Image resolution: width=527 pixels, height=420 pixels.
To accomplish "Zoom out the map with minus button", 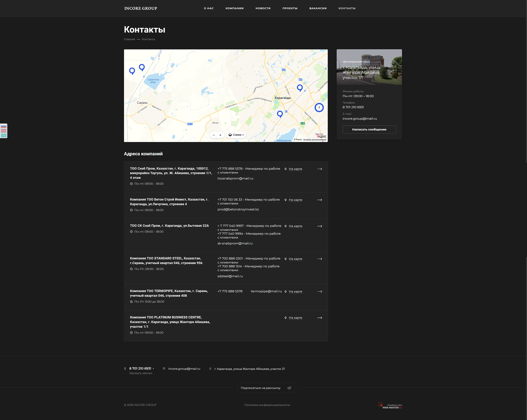I will [x=214, y=135].
